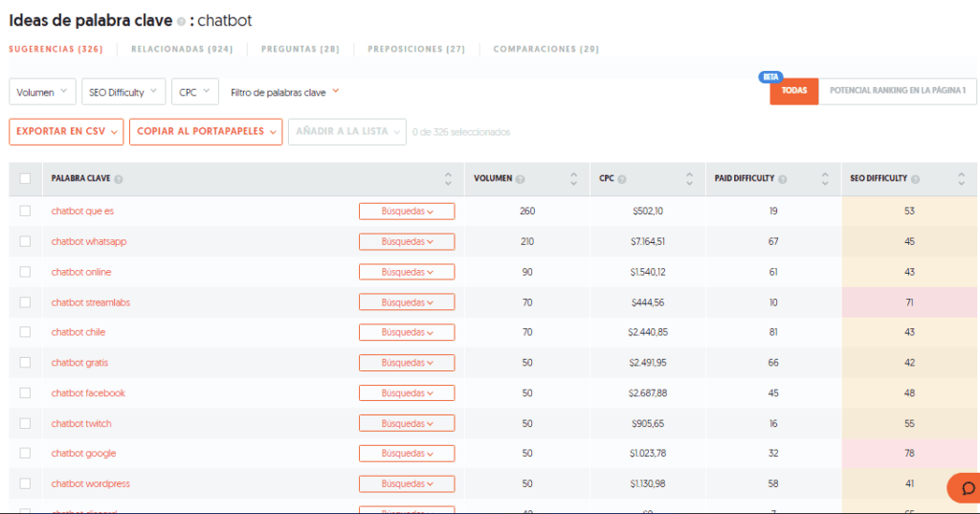Screen dimensions: 980x514
Task: Click SEO difficulty value 71 for chatbot streamlabs
Action: (x=909, y=302)
